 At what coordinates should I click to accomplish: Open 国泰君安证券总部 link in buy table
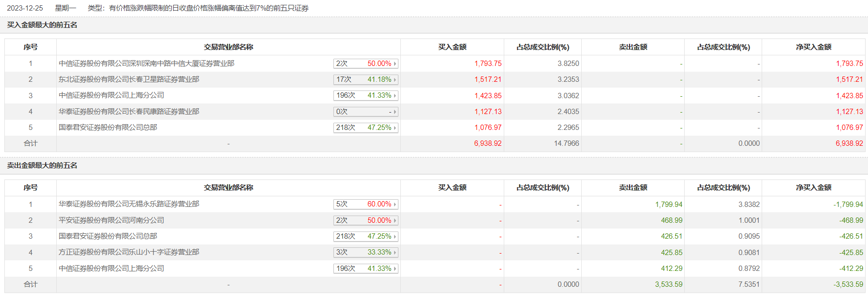[x=108, y=128]
